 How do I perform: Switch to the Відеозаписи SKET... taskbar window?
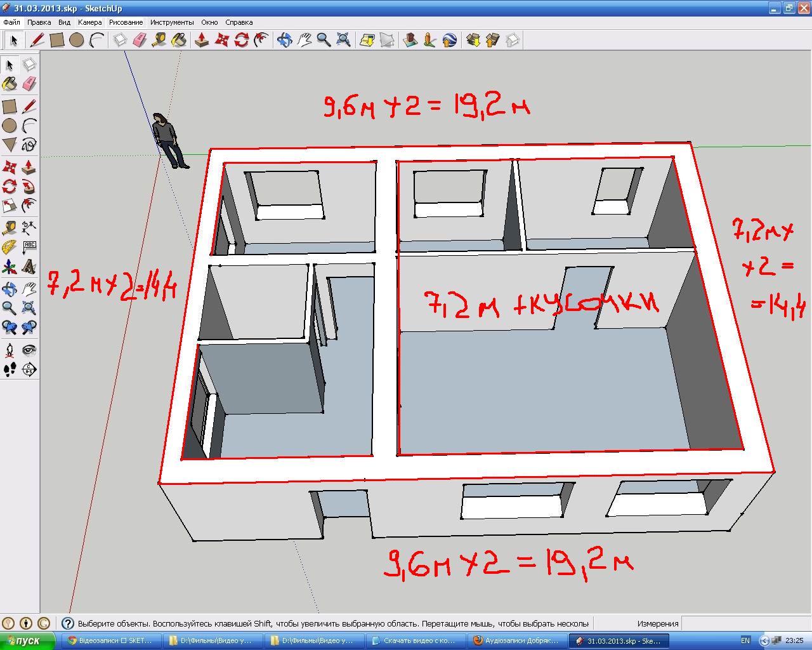click(x=110, y=640)
